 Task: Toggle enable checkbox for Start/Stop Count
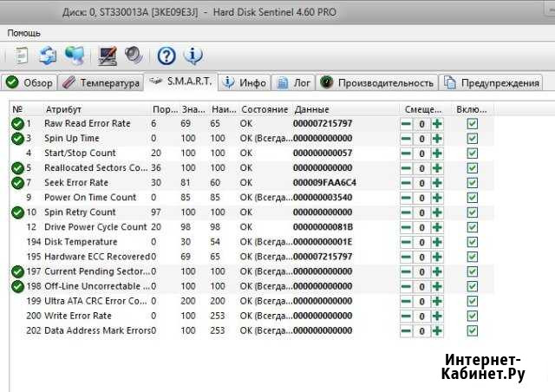(472, 154)
